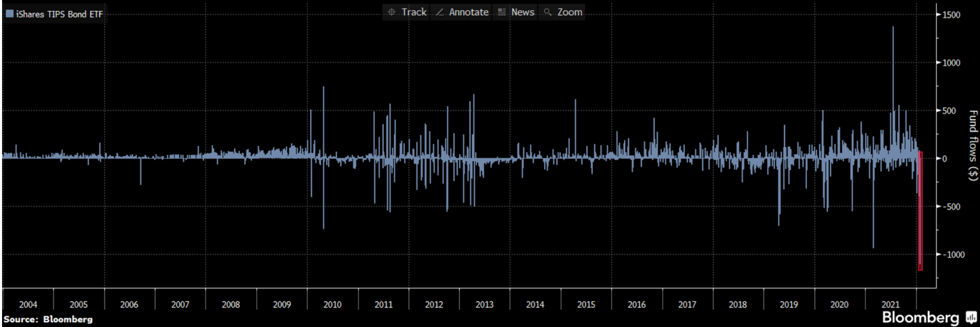Viewport: 980px width, 327px height.
Task: Click the 2009 year label
Action: (x=282, y=305)
